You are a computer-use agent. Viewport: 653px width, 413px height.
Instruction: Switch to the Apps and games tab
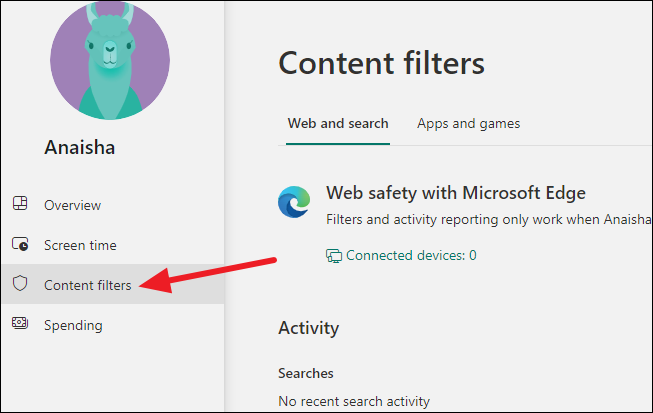[x=469, y=124]
